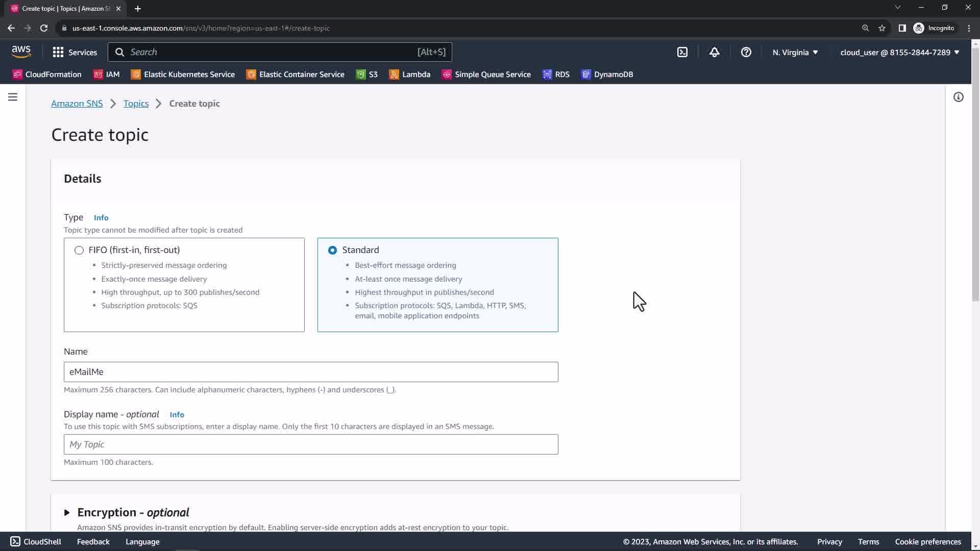Open the cloud_user account dropdown
Image resolution: width=980 pixels, height=551 pixels.
click(899, 52)
